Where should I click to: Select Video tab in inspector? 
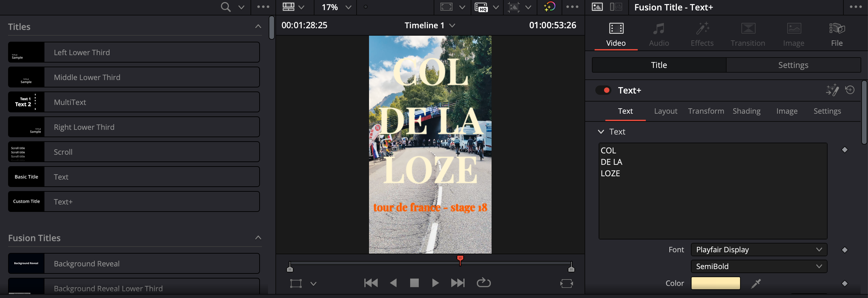(x=616, y=35)
